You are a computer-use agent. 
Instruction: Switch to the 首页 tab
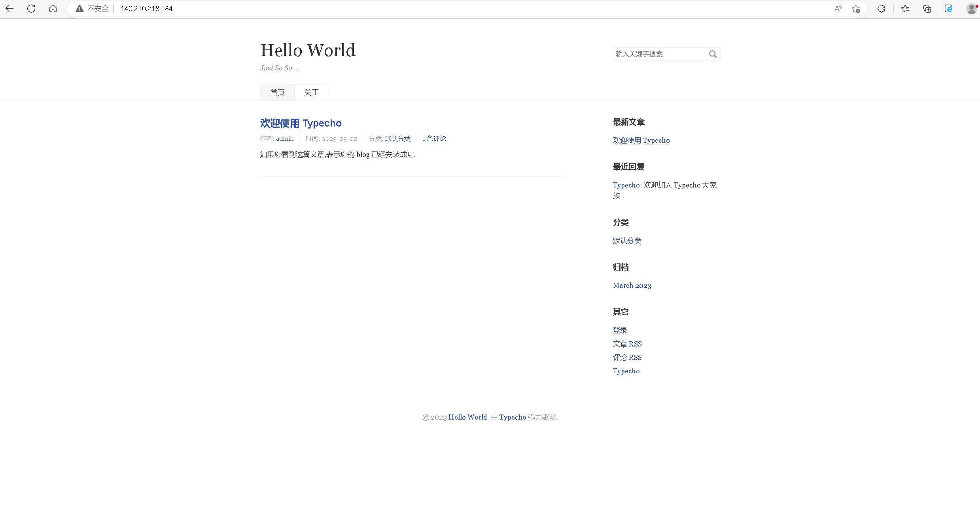coord(277,93)
